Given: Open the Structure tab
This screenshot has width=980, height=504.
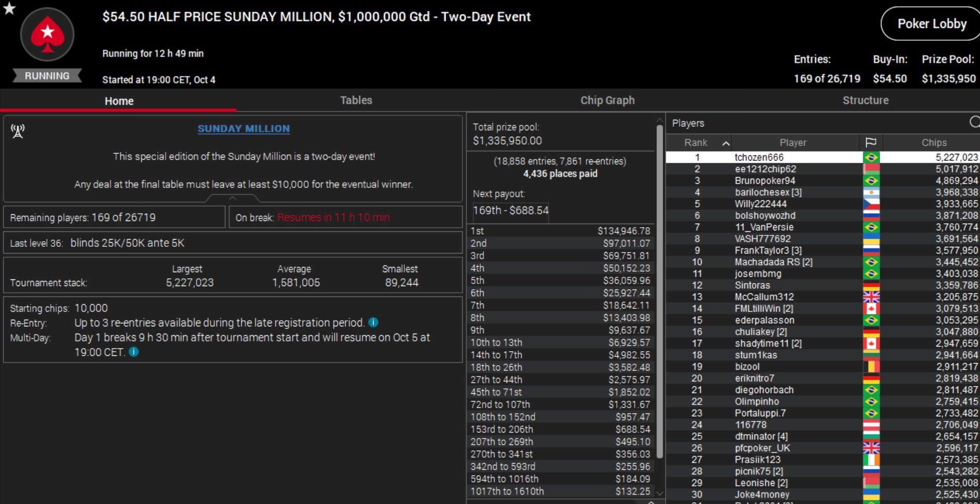Looking at the screenshot, I should point(865,100).
